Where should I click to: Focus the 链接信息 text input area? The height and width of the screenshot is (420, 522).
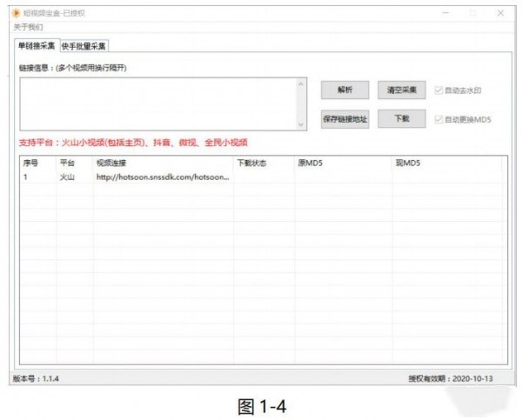click(x=164, y=104)
